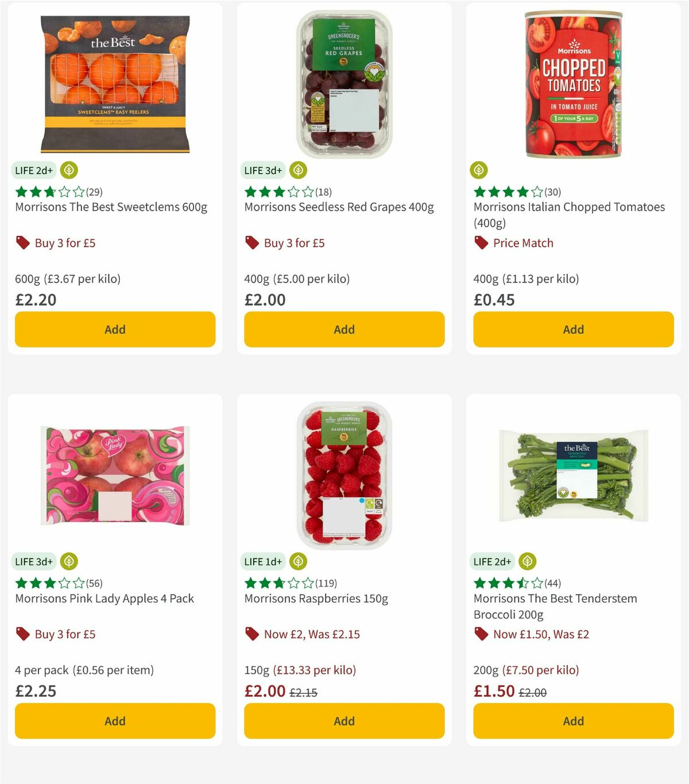Add Italian Chopped Tomatoes to basket
Image resolution: width=689 pixels, height=784 pixels.
573,329
